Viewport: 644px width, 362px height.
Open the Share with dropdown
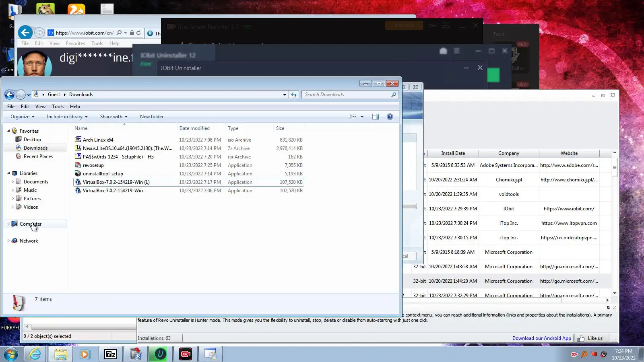114,117
